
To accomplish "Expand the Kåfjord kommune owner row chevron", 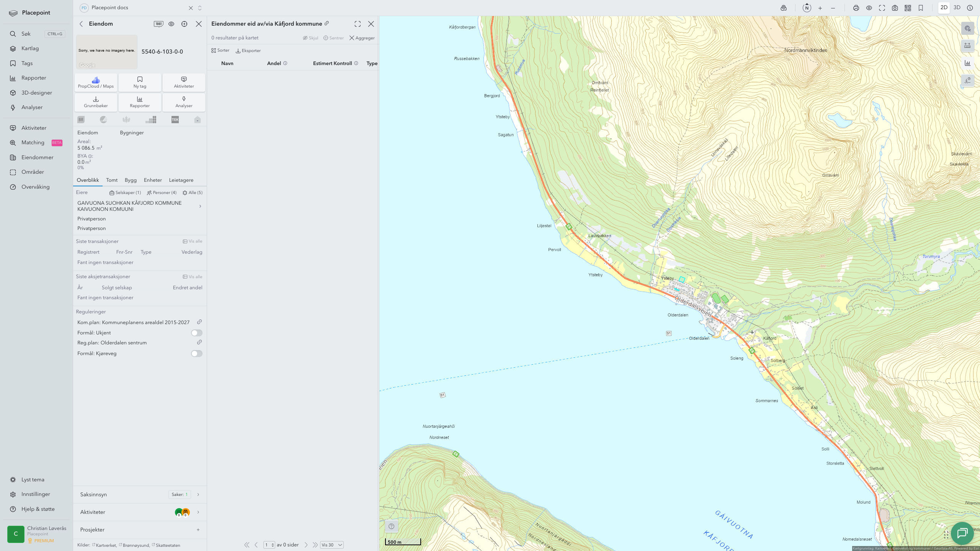I will click(x=200, y=206).
